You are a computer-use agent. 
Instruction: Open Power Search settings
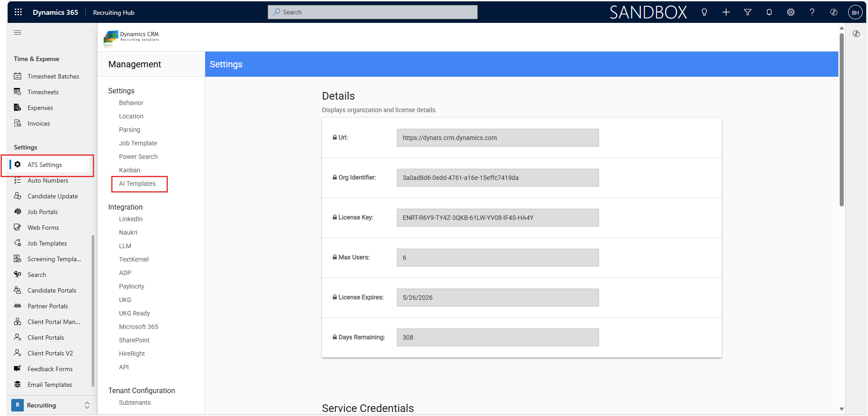click(x=138, y=157)
